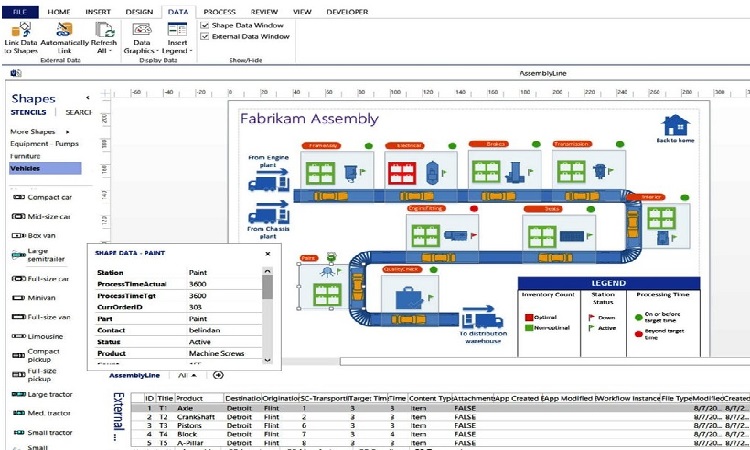Switch to the DEVELOPER ribbon tab
The image size is (750, 450).
pos(347,12)
